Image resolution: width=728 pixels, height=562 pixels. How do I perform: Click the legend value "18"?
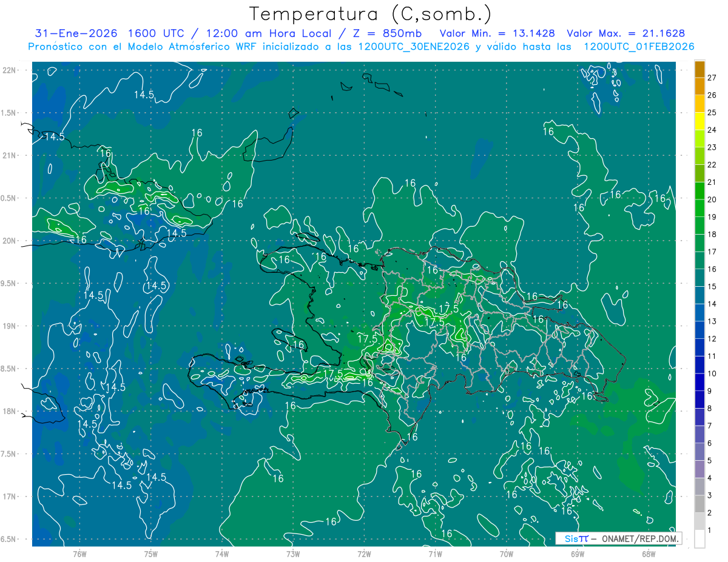[712, 234]
